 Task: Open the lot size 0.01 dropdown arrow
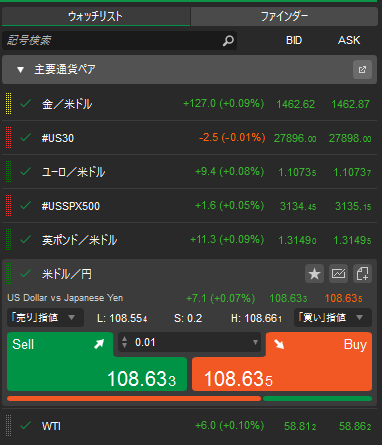(255, 342)
